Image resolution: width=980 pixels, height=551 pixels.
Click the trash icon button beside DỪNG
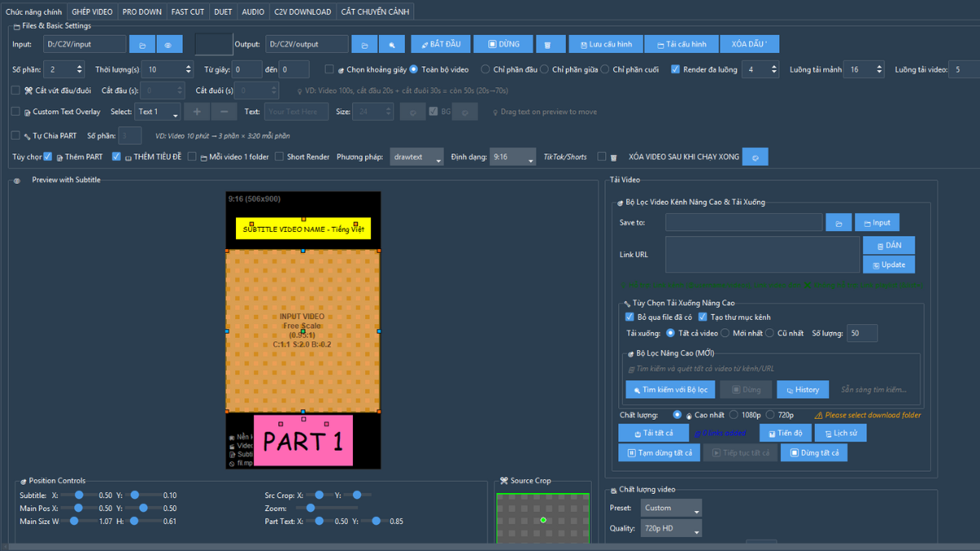549,44
